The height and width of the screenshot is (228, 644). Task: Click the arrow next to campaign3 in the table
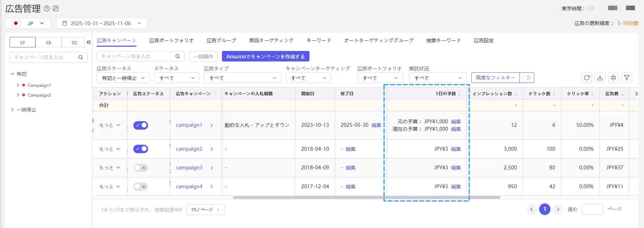pos(212,168)
